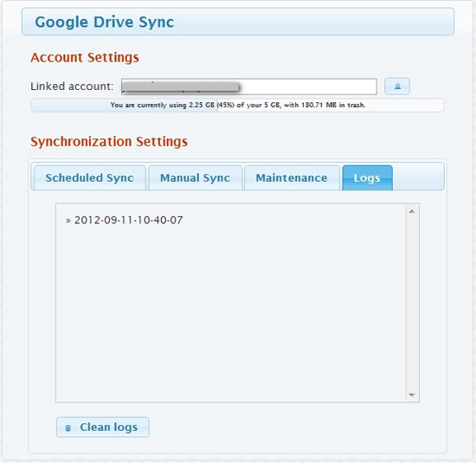476x463 pixels.
Task: Click the empty area inside the log list
Action: point(231,312)
